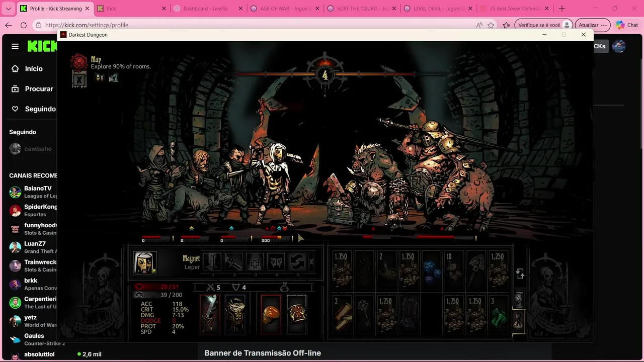
Task: Select the shovel in the inventory
Action: 476,270
